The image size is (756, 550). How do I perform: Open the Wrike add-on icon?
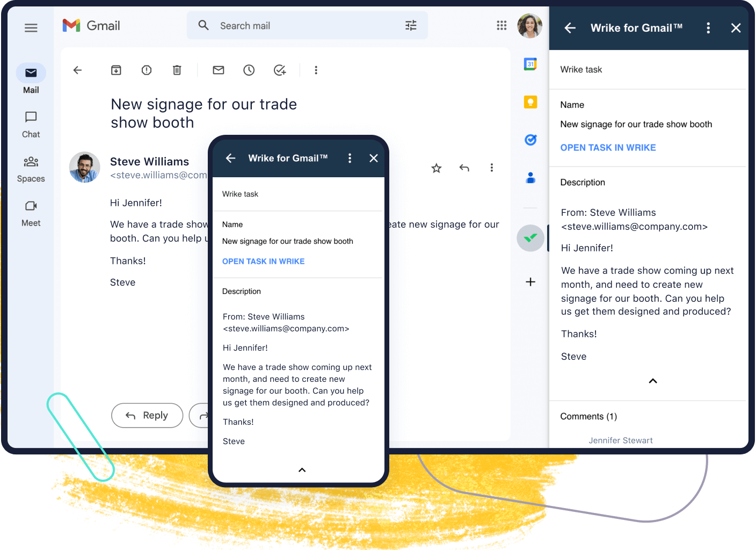click(530, 238)
